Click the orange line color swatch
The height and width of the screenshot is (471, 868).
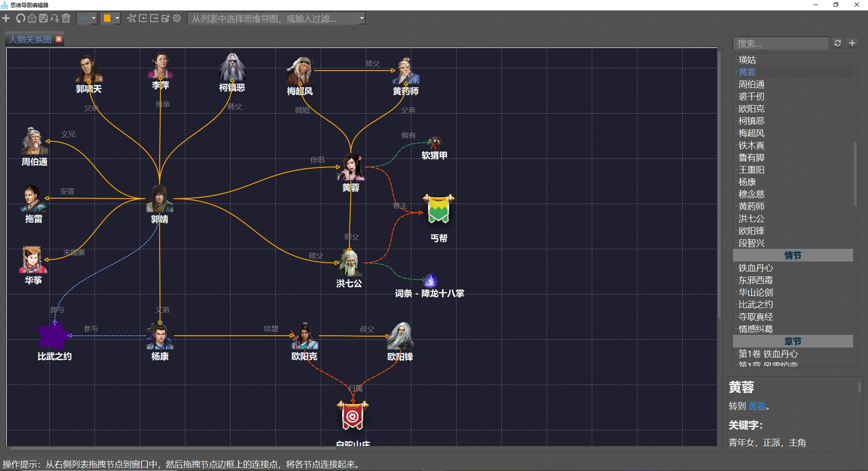point(107,19)
